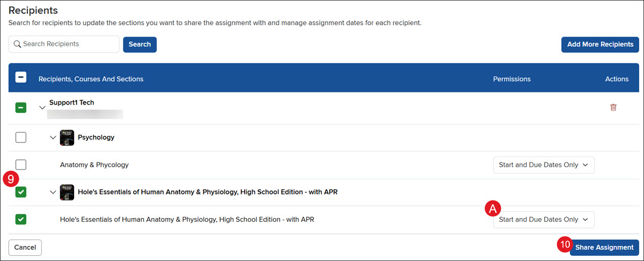Click the Cancel button
Viewport: 644px width, 261px height.
(25, 247)
